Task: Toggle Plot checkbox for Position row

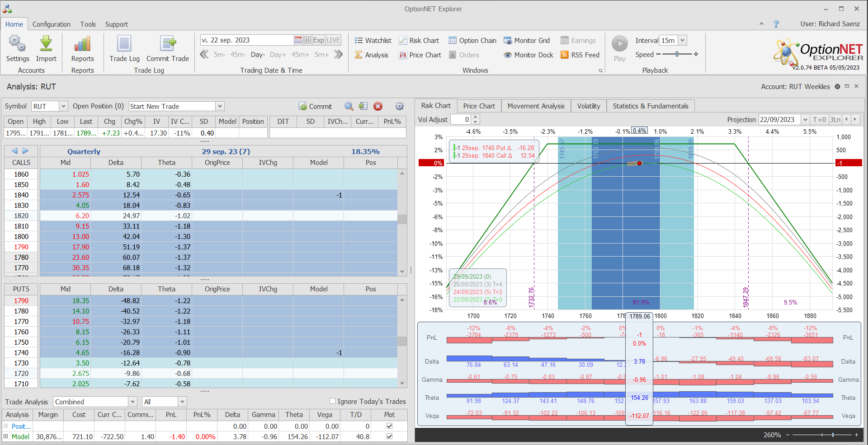Action: [x=389, y=426]
